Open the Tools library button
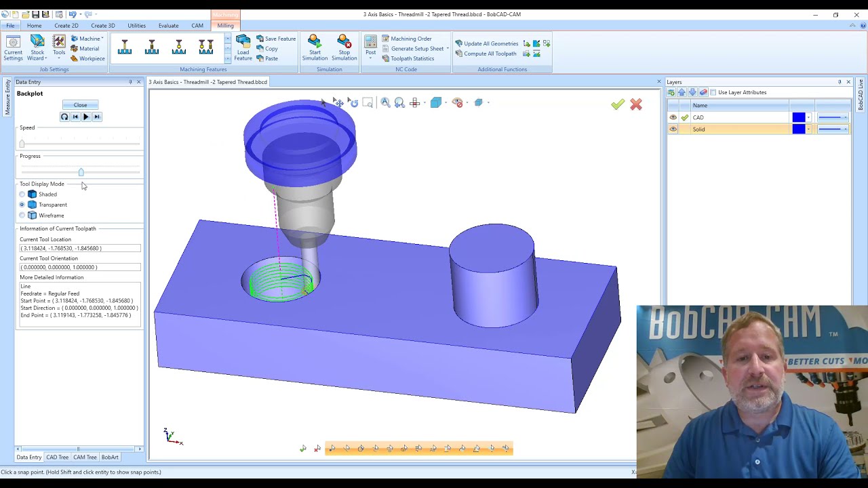The height and width of the screenshot is (488, 868). pyautogui.click(x=59, y=48)
